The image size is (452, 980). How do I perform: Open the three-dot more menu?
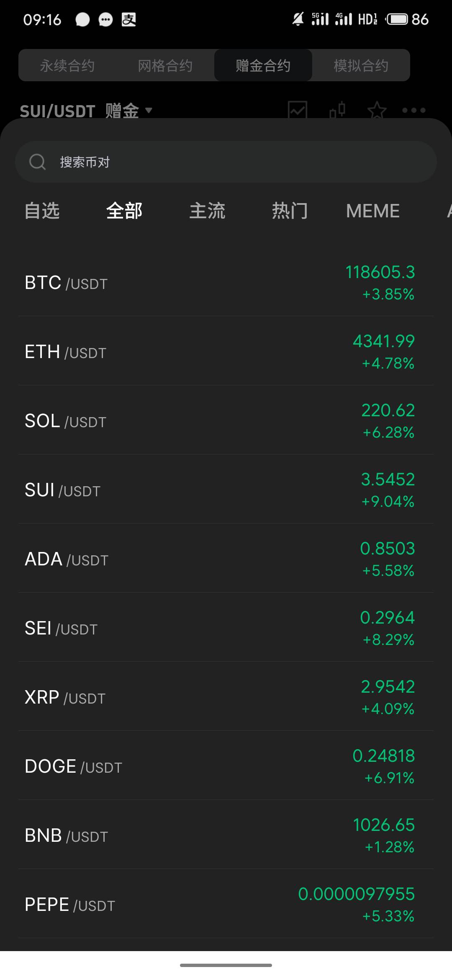point(413,110)
